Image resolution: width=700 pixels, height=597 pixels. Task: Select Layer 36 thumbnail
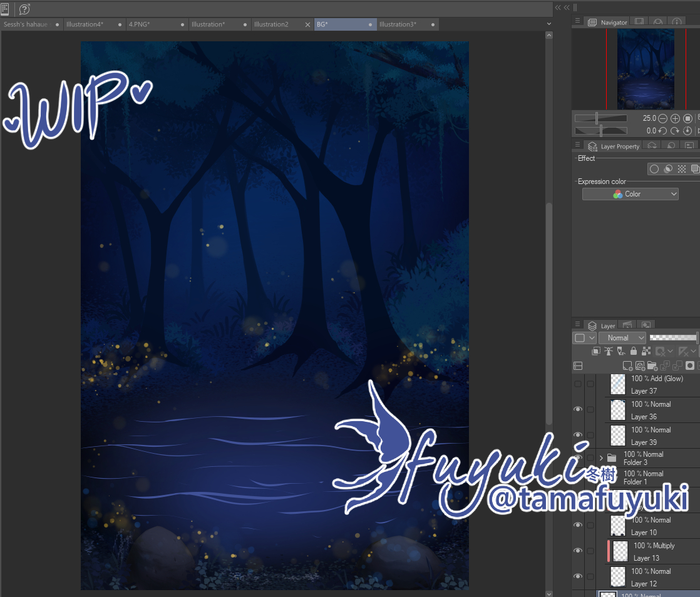618,410
